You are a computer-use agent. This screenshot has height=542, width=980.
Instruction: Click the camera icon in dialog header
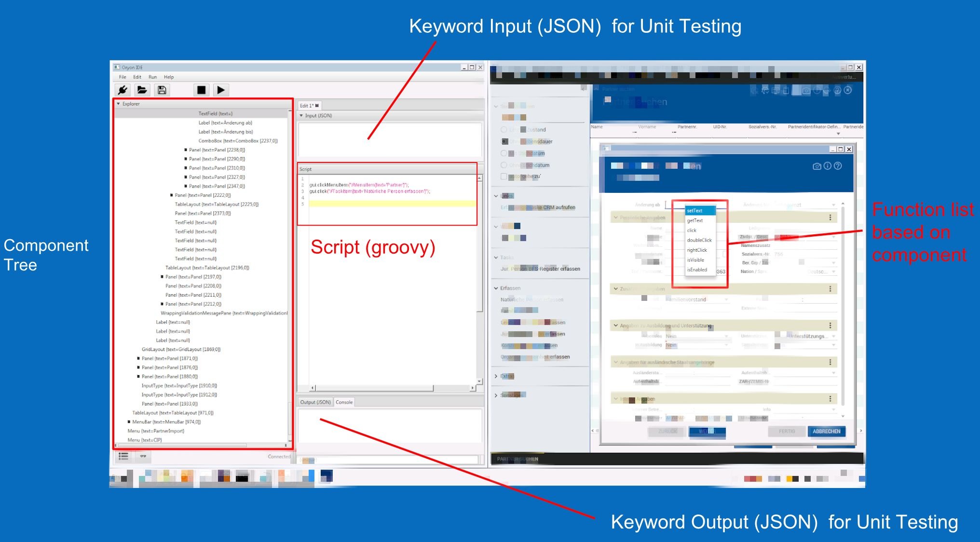(x=817, y=166)
